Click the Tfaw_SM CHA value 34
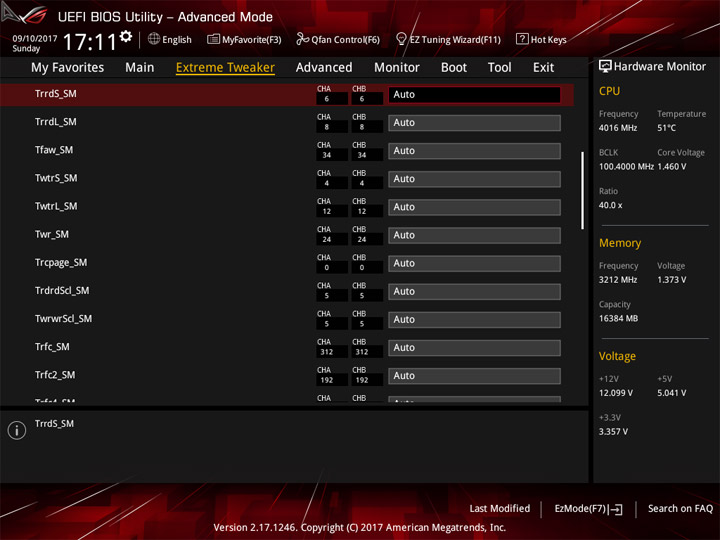 [326, 155]
